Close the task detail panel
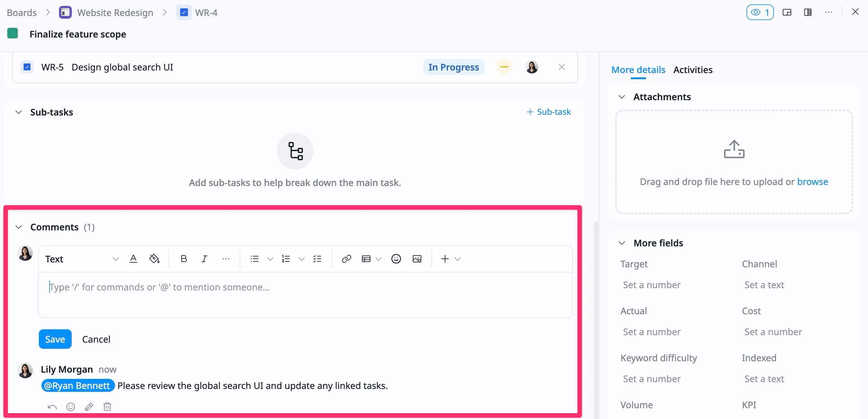Screen dimensions: 868x419 [855, 12]
